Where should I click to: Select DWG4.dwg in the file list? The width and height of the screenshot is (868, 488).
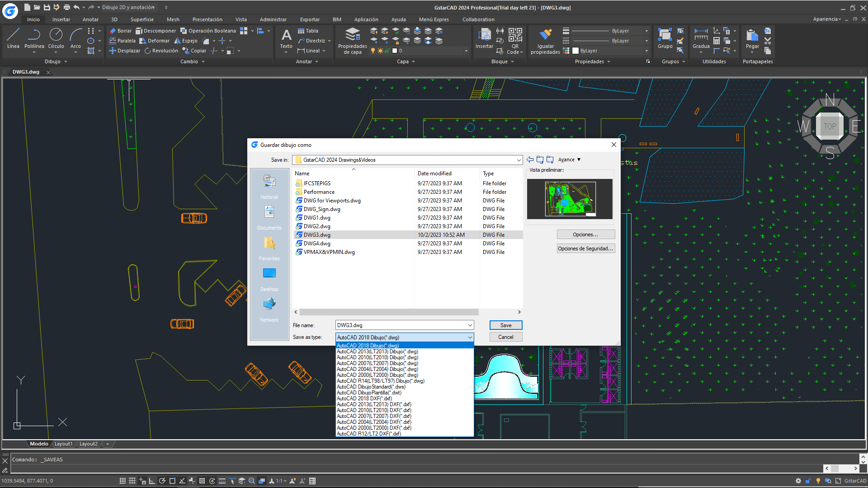tap(317, 244)
